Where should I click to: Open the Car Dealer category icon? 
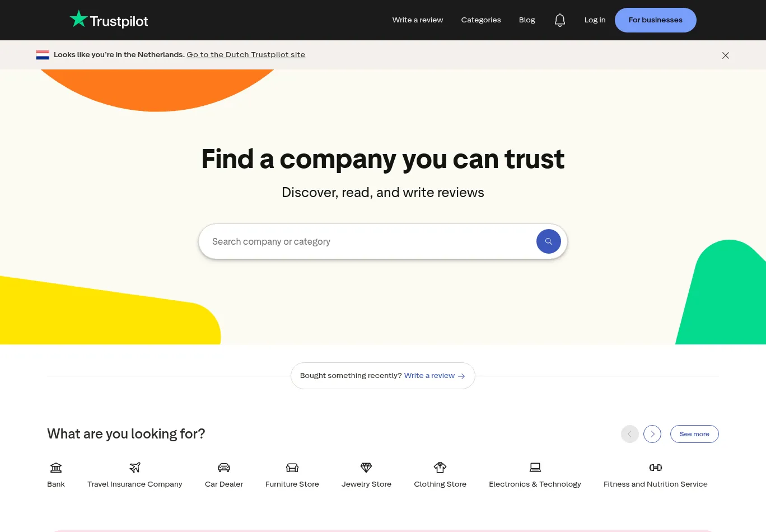[224, 468]
